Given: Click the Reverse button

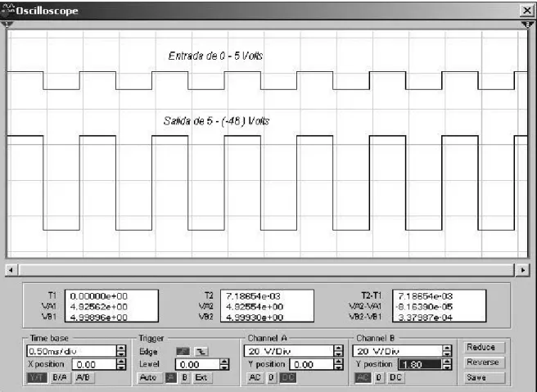Looking at the screenshot, I should pos(485,363).
